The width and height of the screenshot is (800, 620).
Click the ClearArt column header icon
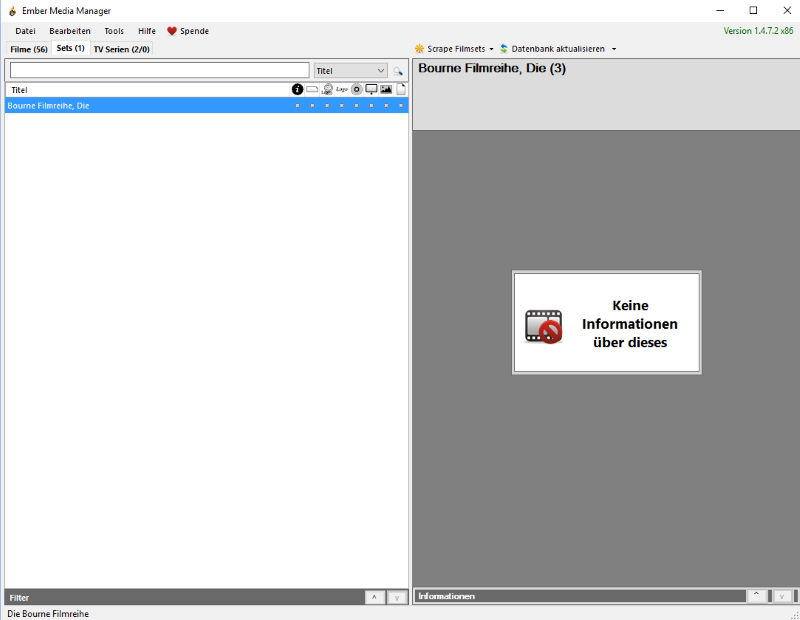pos(327,89)
